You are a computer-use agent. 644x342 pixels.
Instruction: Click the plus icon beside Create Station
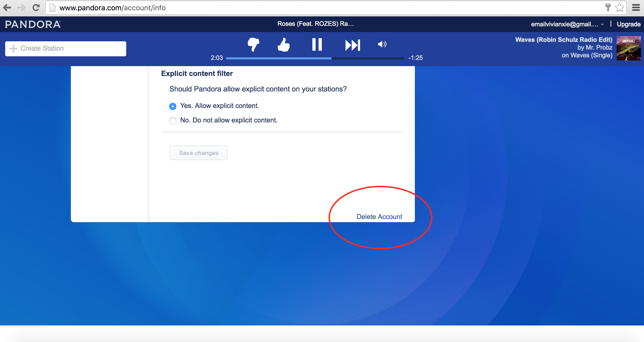point(13,49)
